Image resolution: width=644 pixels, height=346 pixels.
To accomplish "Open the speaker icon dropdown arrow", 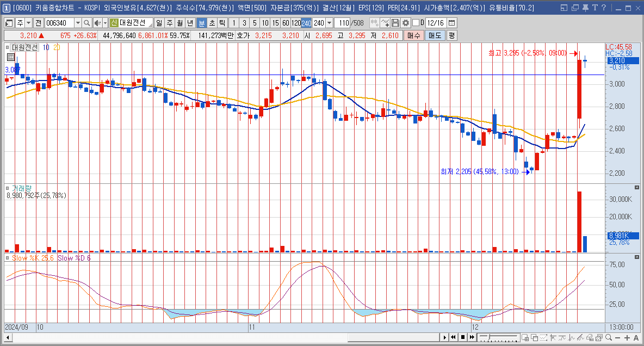I will pos(105,23).
